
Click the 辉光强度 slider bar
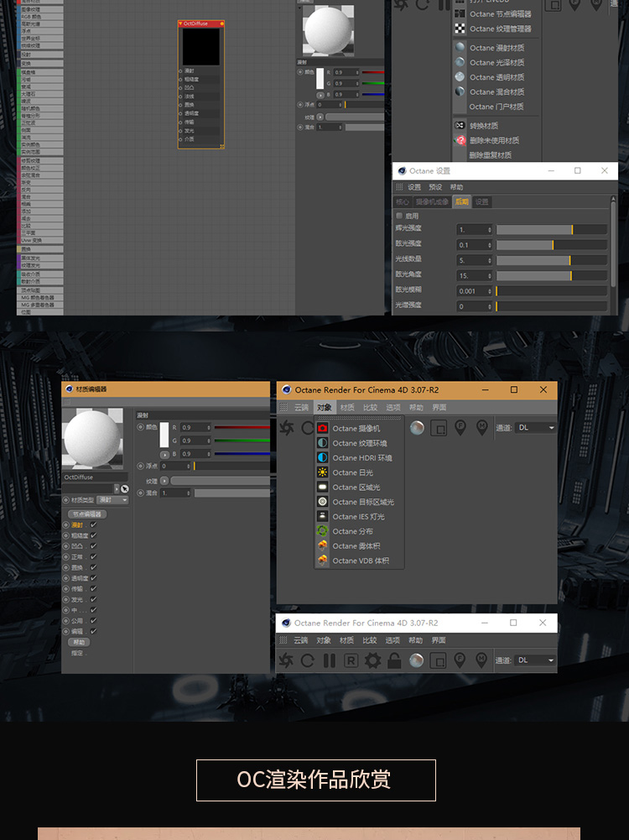(x=551, y=230)
